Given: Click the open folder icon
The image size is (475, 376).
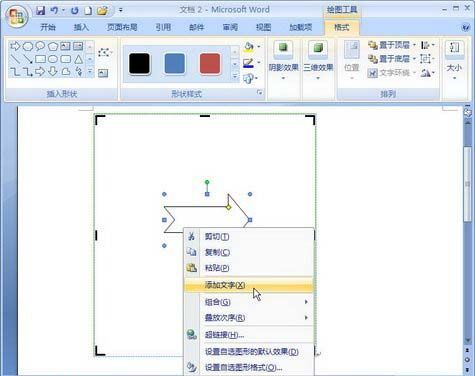Looking at the screenshot, I should point(102,11).
